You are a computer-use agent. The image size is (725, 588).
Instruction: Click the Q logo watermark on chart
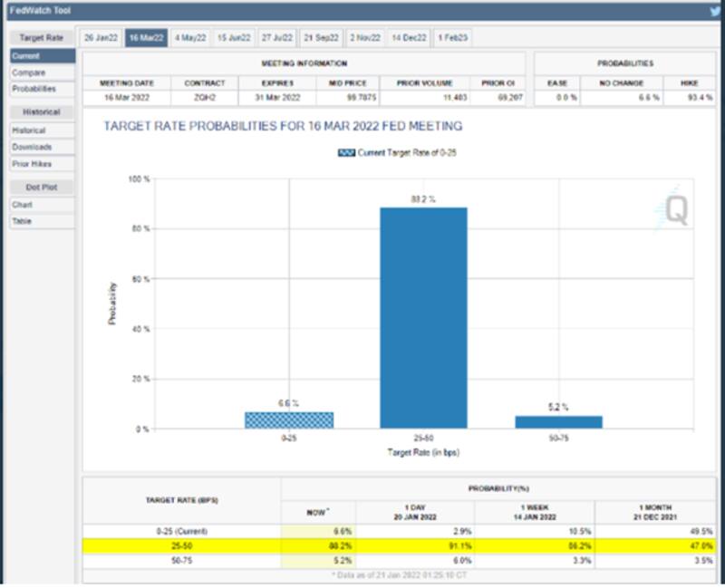(x=676, y=209)
